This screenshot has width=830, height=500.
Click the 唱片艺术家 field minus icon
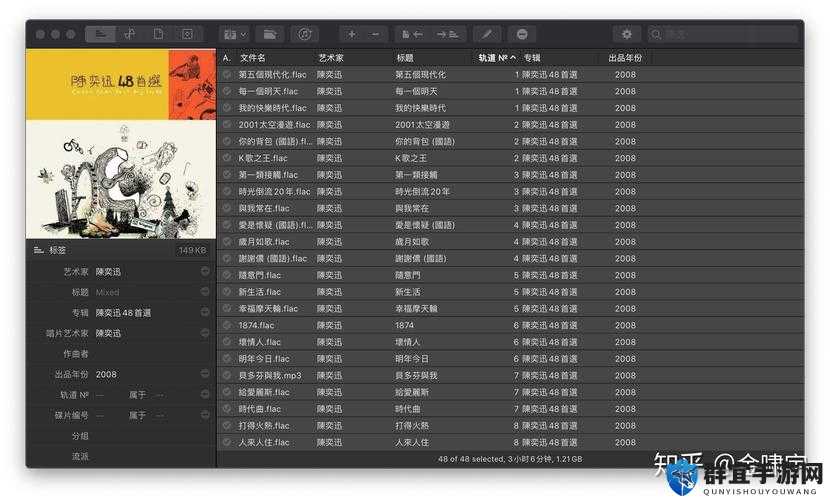[205, 333]
